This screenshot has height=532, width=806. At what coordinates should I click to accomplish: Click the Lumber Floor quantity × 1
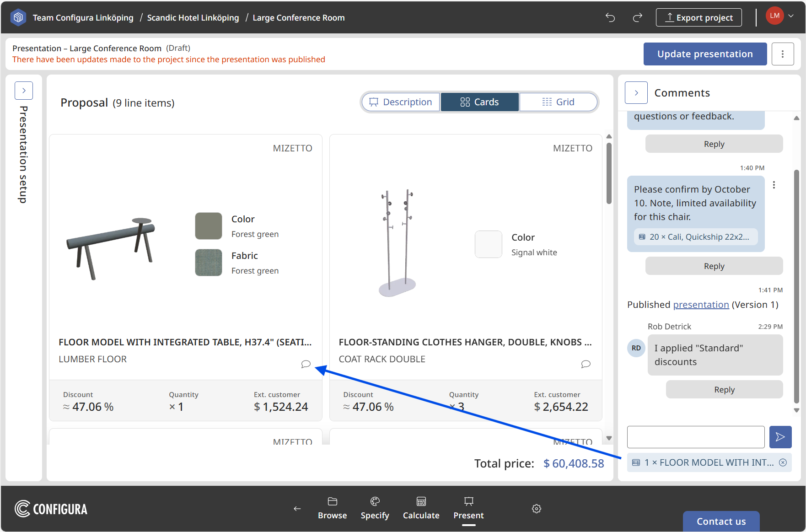pyautogui.click(x=176, y=407)
